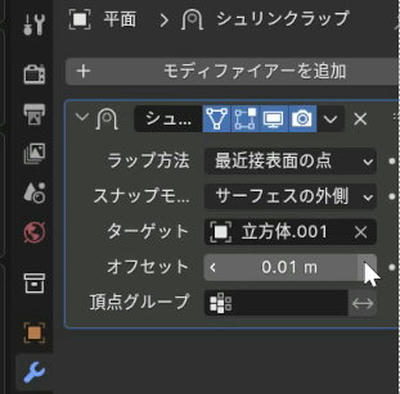Open the modifier extra options dropdown

(x=330, y=119)
